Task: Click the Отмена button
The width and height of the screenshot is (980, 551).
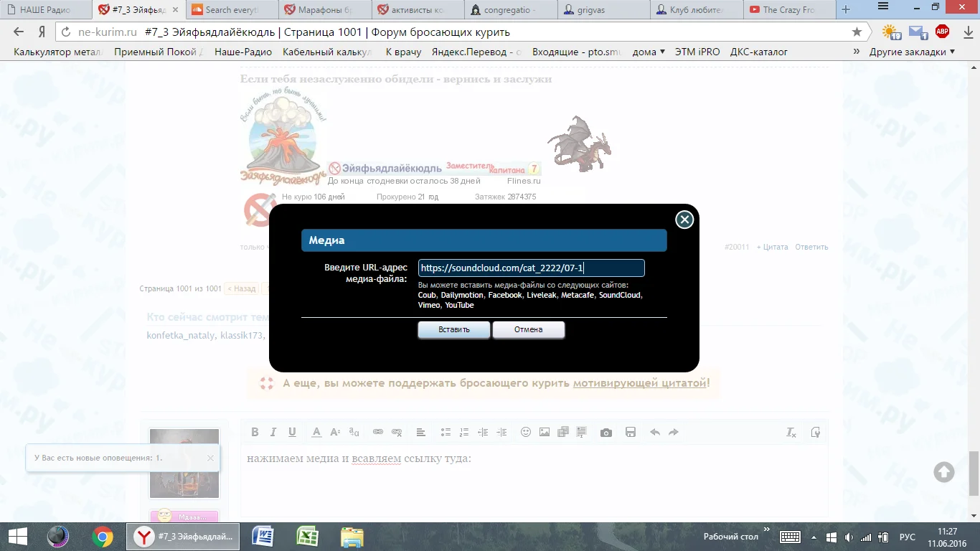Action: point(528,329)
